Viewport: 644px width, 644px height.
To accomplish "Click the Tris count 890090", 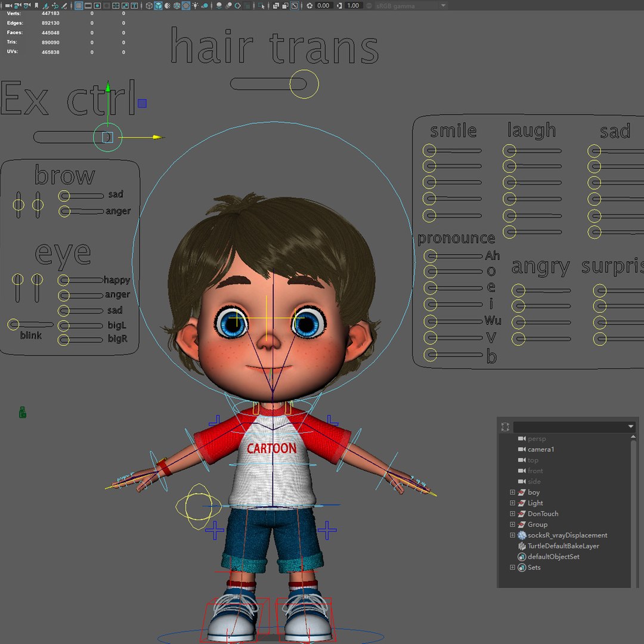I will click(51, 42).
